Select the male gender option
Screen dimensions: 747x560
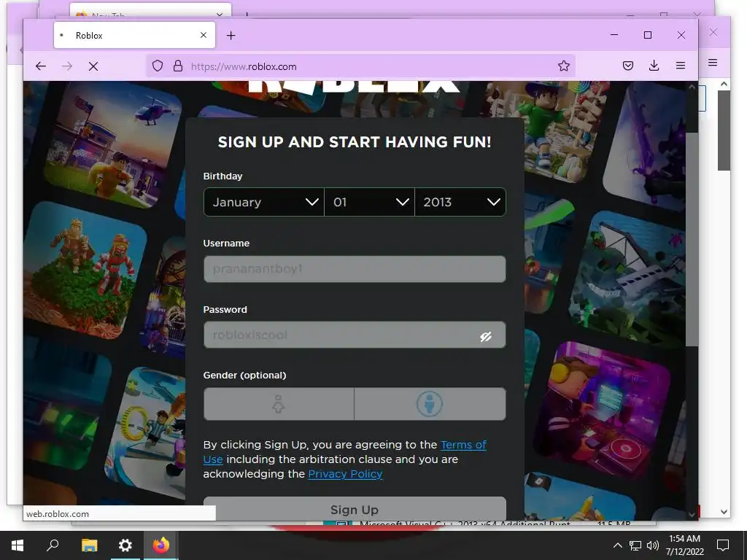[x=430, y=404]
